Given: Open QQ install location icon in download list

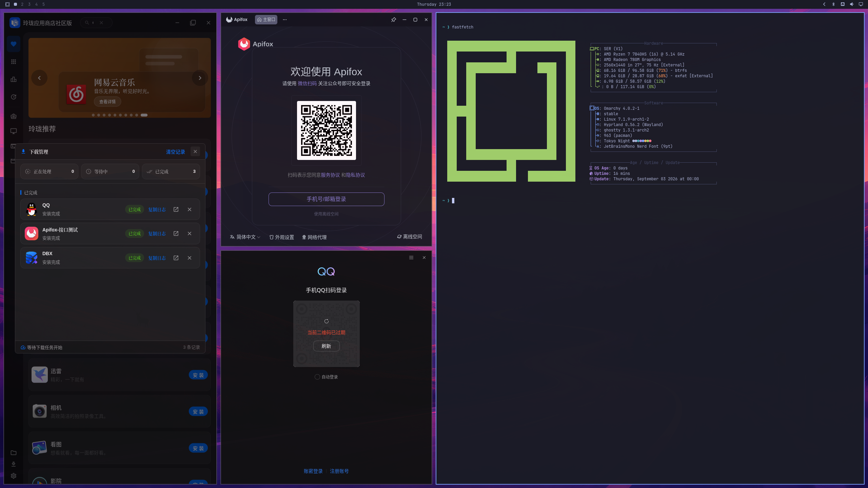Looking at the screenshot, I should pos(176,209).
